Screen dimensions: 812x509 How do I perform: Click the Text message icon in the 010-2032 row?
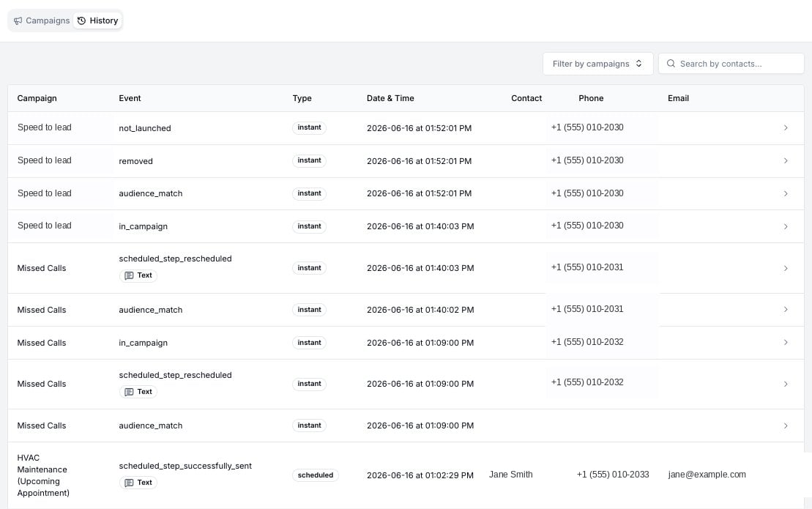pyautogui.click(x=129, y=392)
